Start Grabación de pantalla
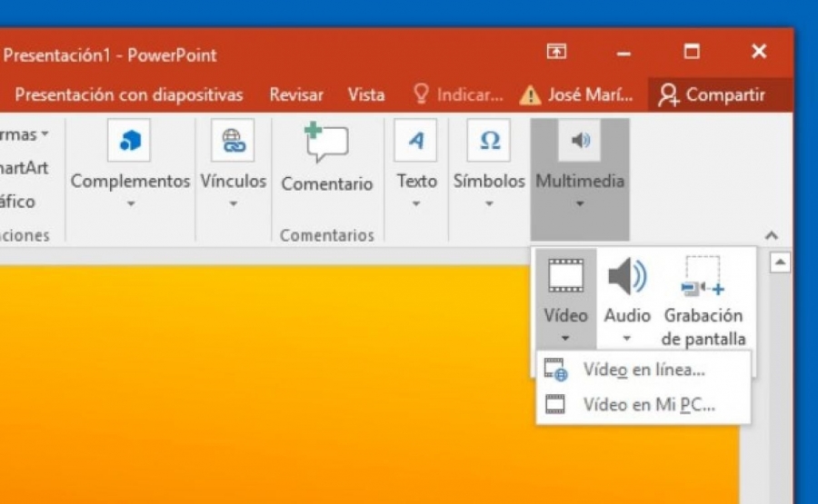Viewport: 818px width, 504px height. (703, 301)
